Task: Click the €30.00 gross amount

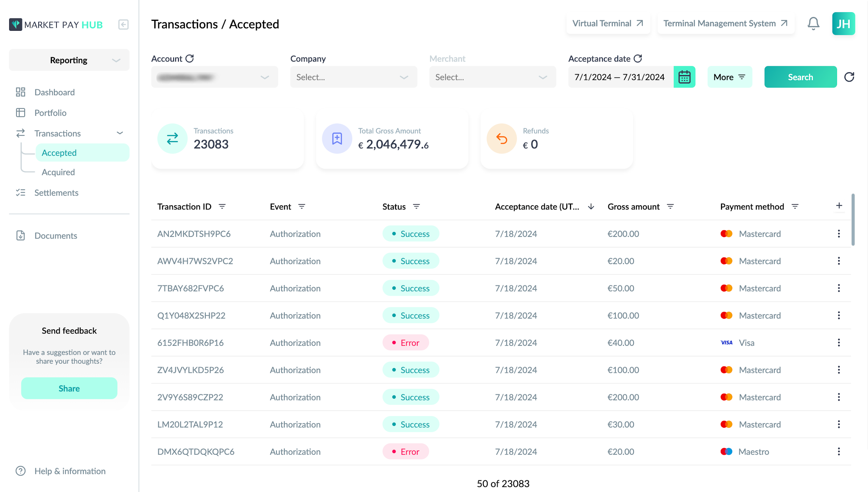Action: coord(621,424)
